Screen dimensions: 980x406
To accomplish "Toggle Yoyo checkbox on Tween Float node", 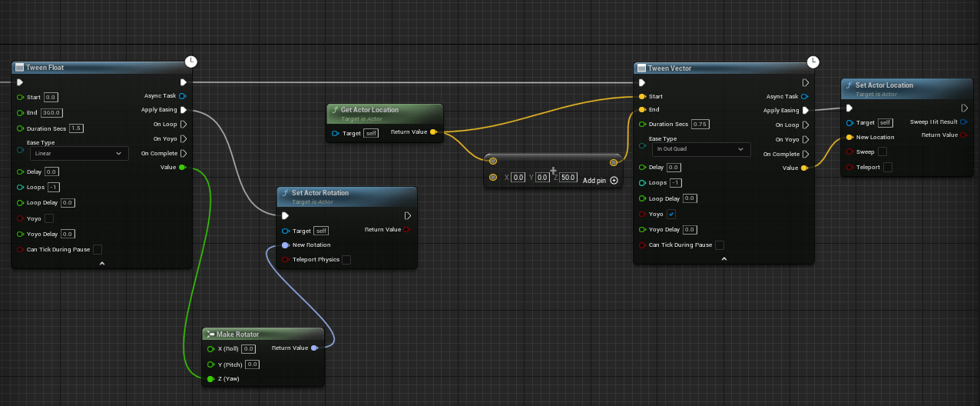I will click(49, 218).
